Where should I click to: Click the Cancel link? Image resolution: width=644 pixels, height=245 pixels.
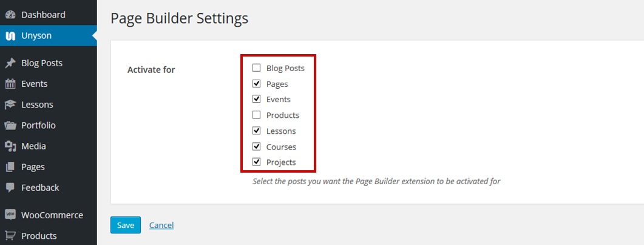(x=161, y=226)
